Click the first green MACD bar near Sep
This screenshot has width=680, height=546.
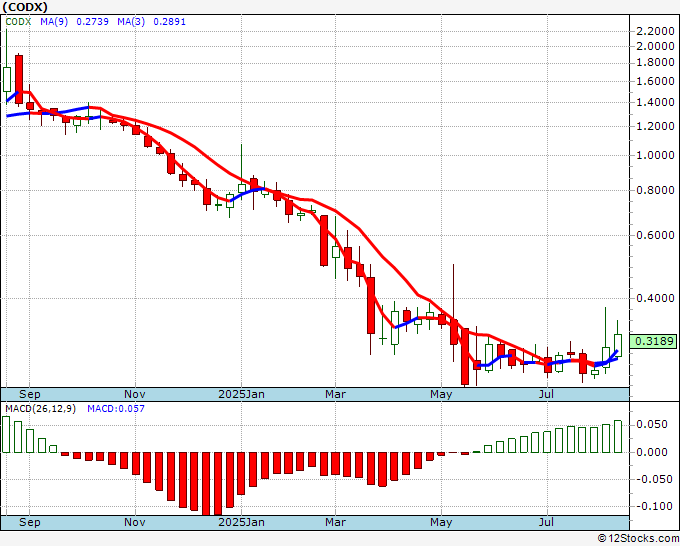click(x=6, y=435)
